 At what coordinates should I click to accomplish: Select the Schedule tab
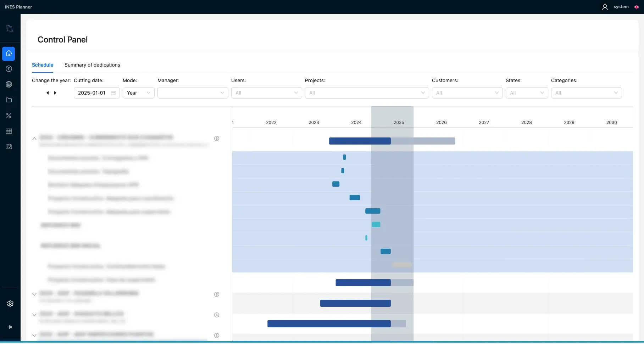pos(43,65)
